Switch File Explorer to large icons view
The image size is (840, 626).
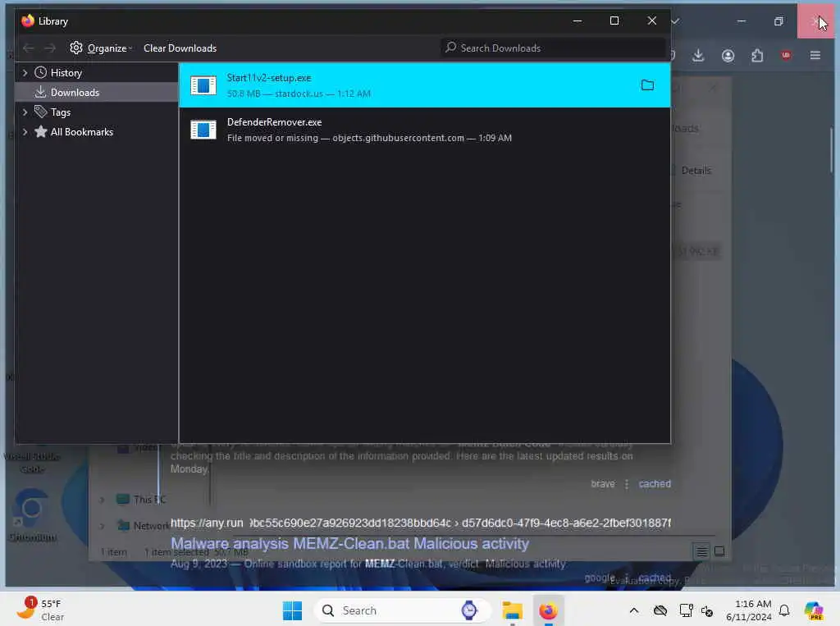[719, 551]
